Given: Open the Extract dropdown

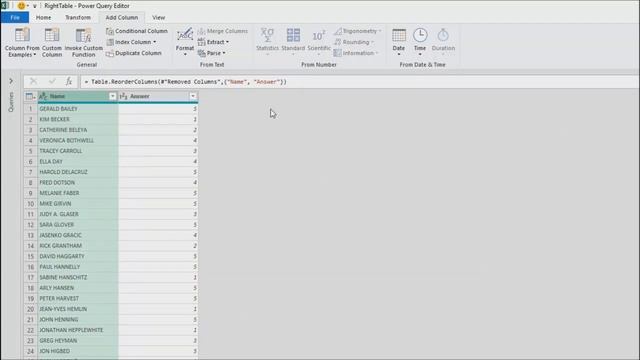Looking at the screenshot, I should tap(213, 42).
